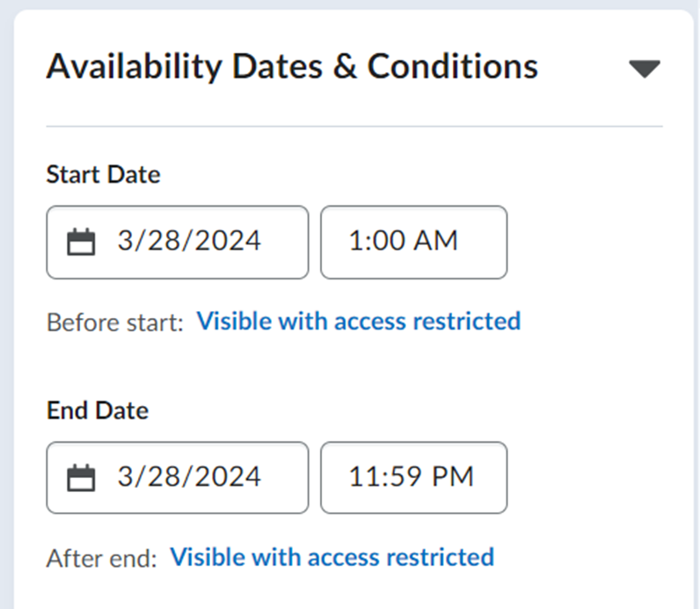
Task: Open the 1:00 AM start time picker
Action: tap(413, 243)
